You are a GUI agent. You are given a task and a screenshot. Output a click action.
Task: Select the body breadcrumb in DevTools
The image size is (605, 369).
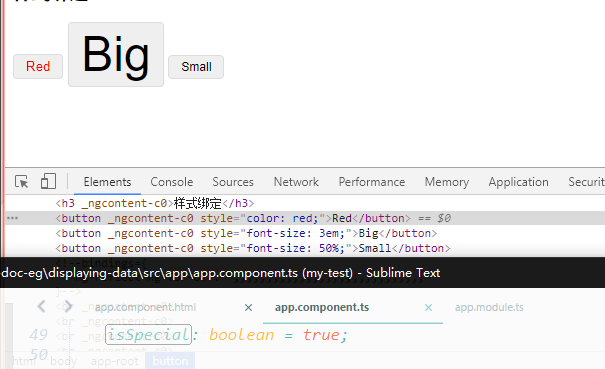(64, 361)
